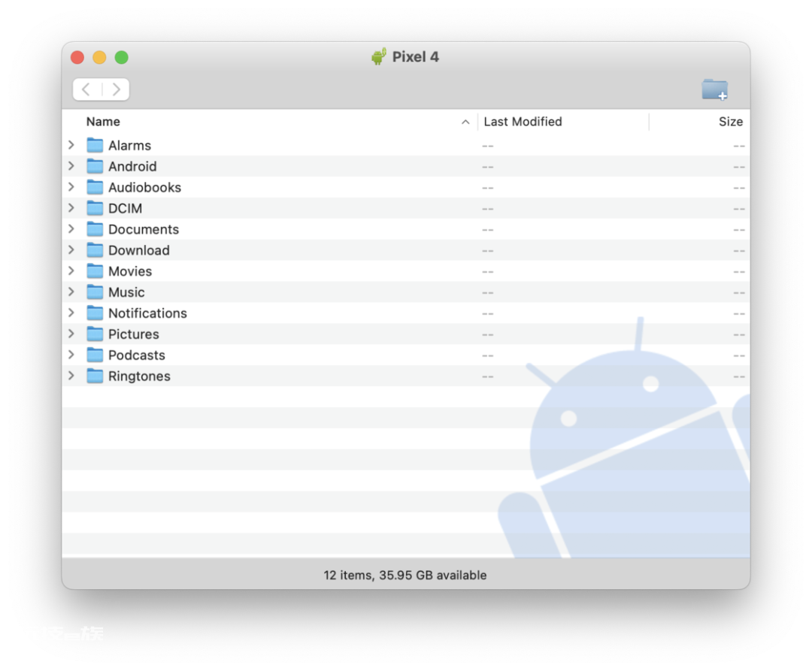Screen dimensions: 812x671
Task: Click the Podcasts folder icon
Action: click(95, 355)
